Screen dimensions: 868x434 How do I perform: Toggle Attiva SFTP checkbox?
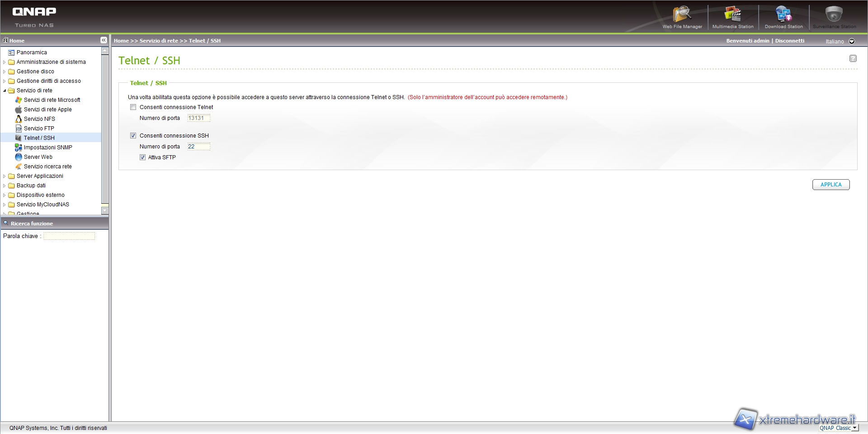click(143, 157)
